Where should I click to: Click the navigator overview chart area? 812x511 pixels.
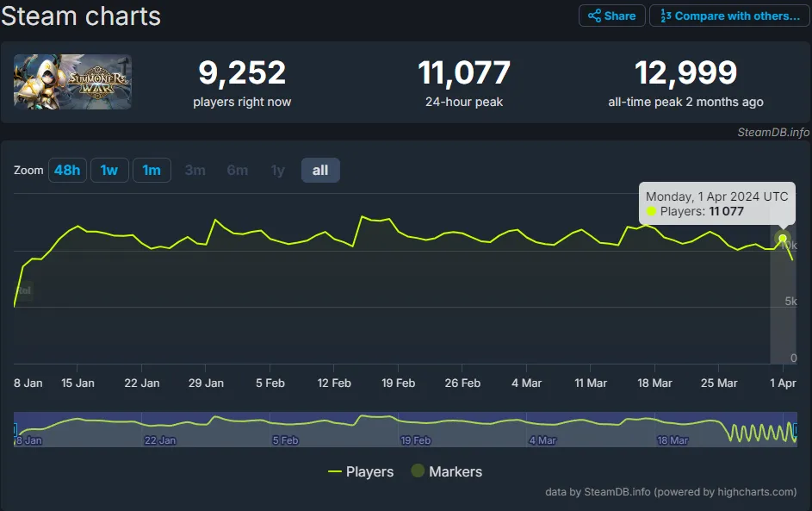pyautogui.click(x=405, y=429)
